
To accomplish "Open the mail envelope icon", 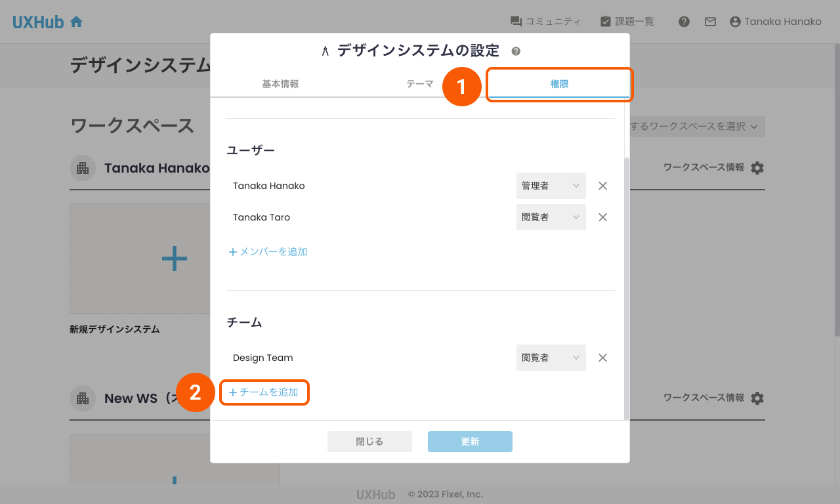I will point(710,21).
